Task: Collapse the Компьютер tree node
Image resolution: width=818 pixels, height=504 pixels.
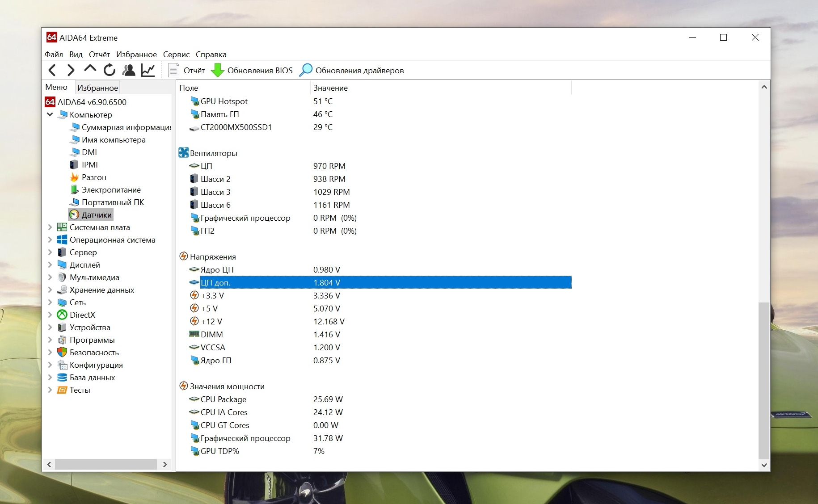Action: [50, 115]
